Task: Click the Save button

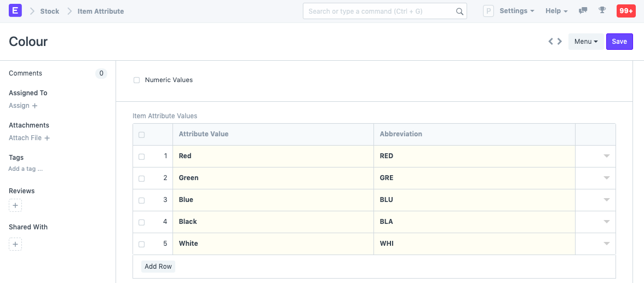Action: click(619, 42)
